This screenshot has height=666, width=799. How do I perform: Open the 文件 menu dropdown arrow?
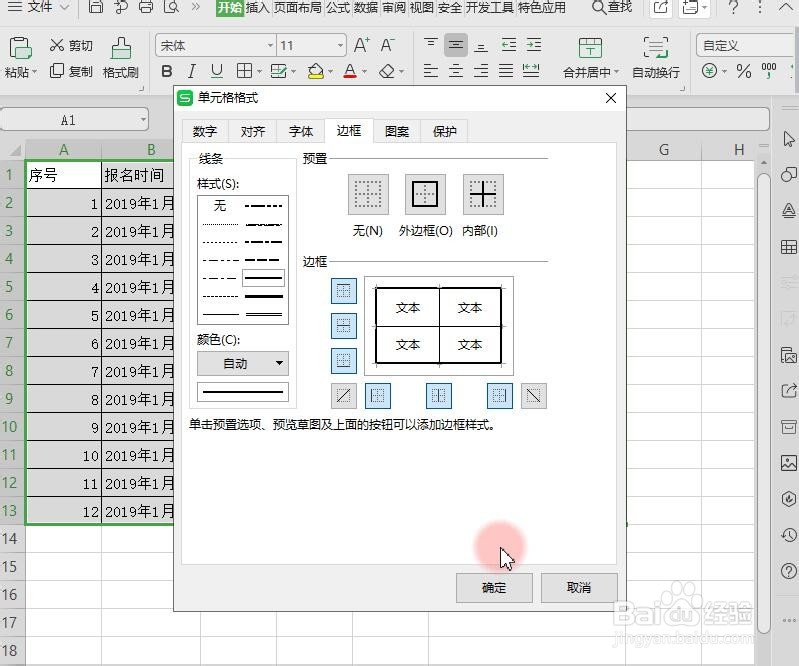tap(64, 7)
